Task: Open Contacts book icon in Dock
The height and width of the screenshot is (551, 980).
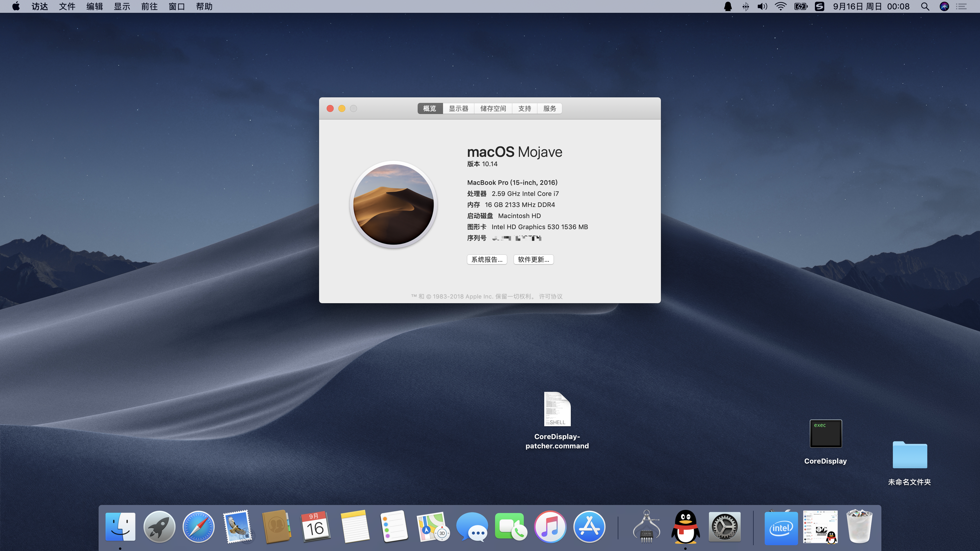Action: click(x=276, y=527)
